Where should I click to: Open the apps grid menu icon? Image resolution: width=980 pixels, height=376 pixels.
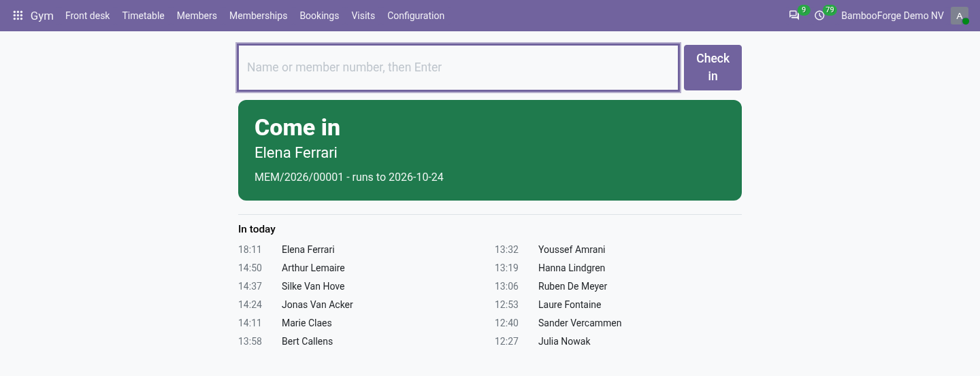coord(18,16)
